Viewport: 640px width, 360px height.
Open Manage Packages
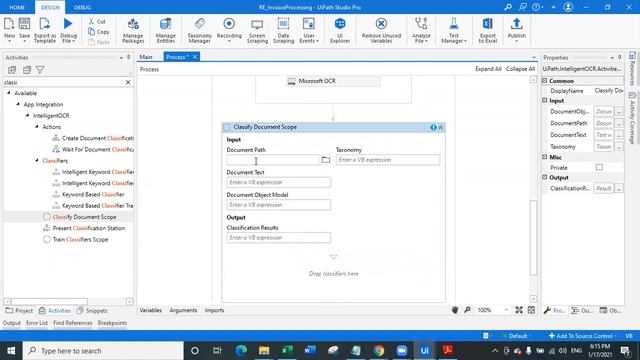tap(133, 30)
